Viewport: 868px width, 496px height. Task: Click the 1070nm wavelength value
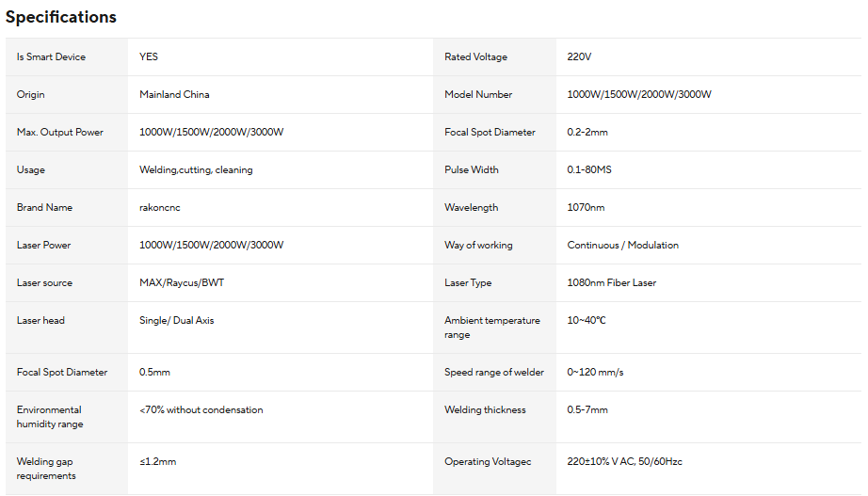pos(586,208)
